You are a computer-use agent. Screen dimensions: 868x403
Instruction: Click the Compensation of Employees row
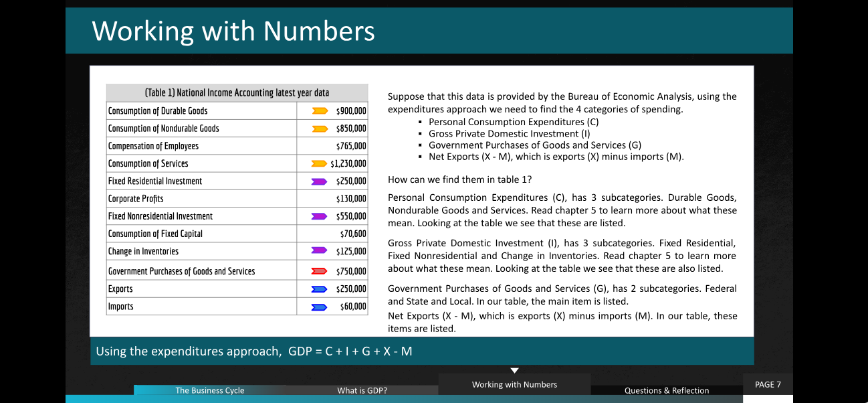(237, 146)
